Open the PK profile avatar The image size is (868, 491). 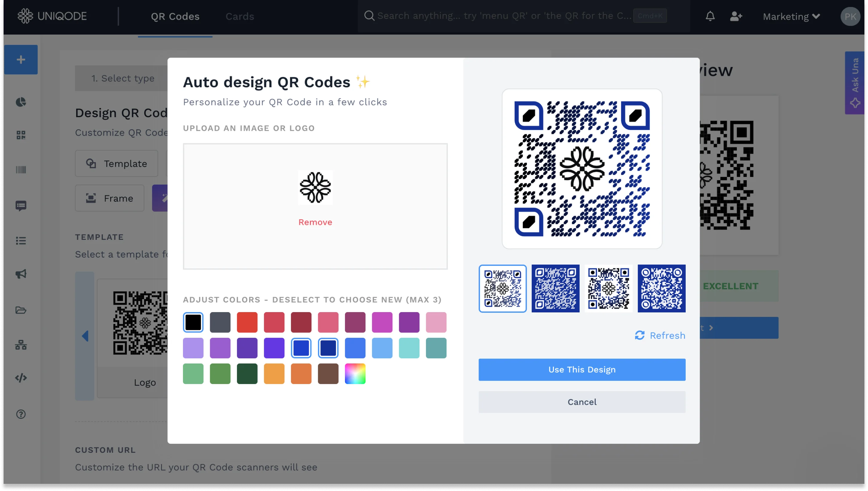pos(850,16)
